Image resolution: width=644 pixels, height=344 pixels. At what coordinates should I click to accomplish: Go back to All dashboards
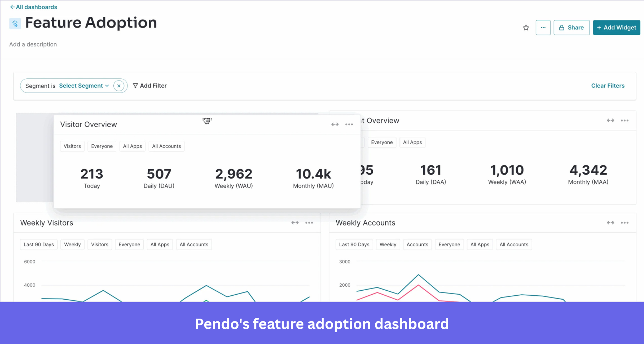point(33,7)
